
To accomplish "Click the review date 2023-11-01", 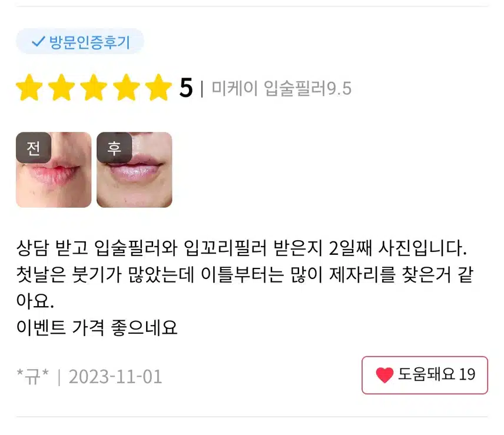I will [x=115, y=377].
